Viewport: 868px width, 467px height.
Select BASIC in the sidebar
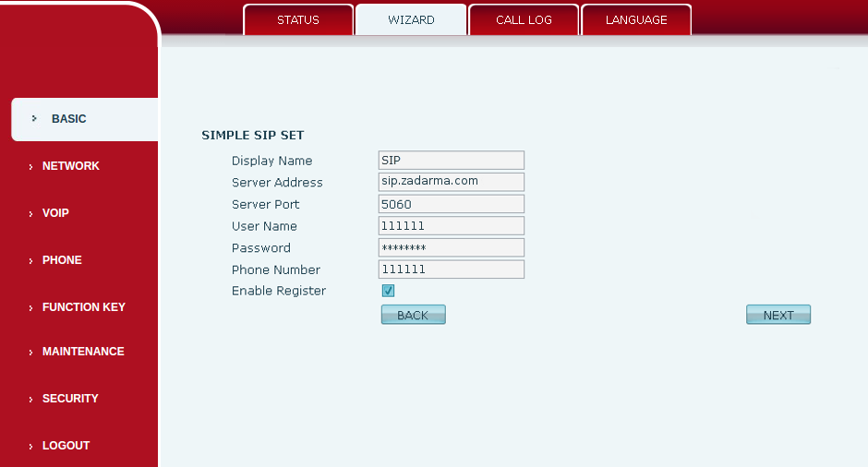[69, 119]
